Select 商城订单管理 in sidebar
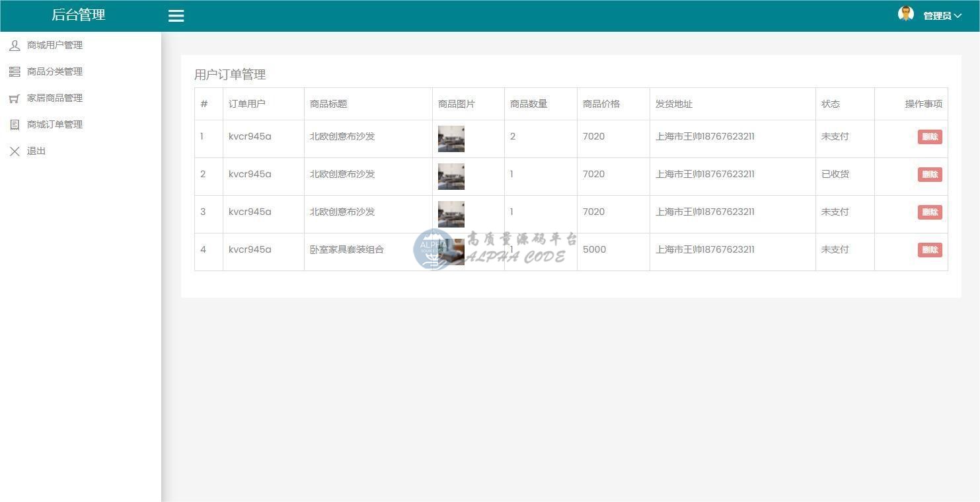This screenshot has height=502, width=980. (x=55, y=124)
